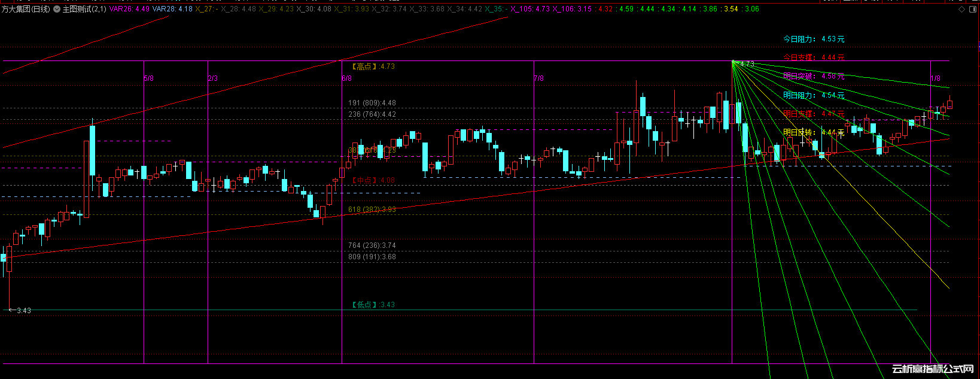The height and width of the screenshot is (379, 980).
Task: Click the 7/8 vertical time marker label
Action: 539,78
